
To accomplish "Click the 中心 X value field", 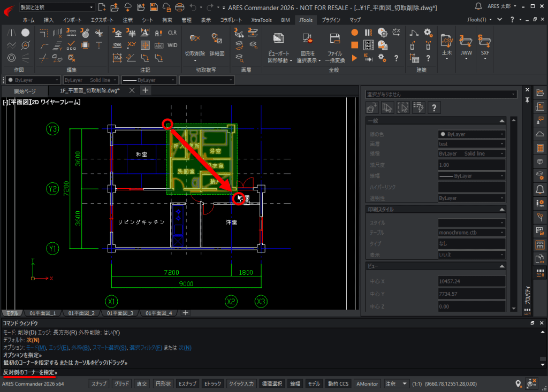I will pos(471,281).
